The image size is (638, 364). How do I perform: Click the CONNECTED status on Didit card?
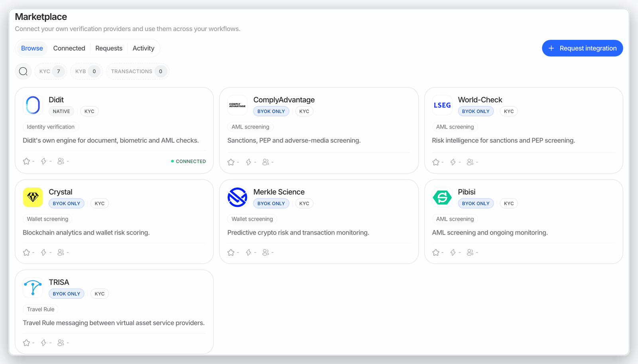coord(189,161)
